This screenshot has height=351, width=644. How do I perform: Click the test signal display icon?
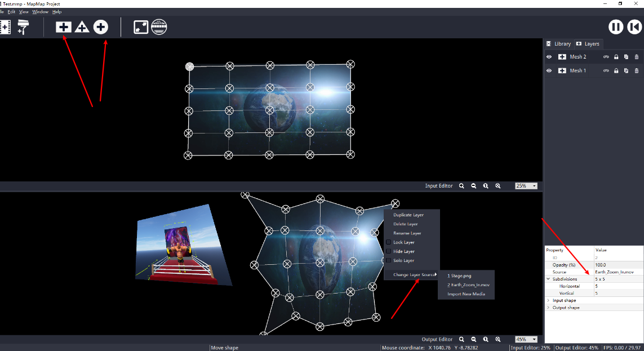point(158,26)
